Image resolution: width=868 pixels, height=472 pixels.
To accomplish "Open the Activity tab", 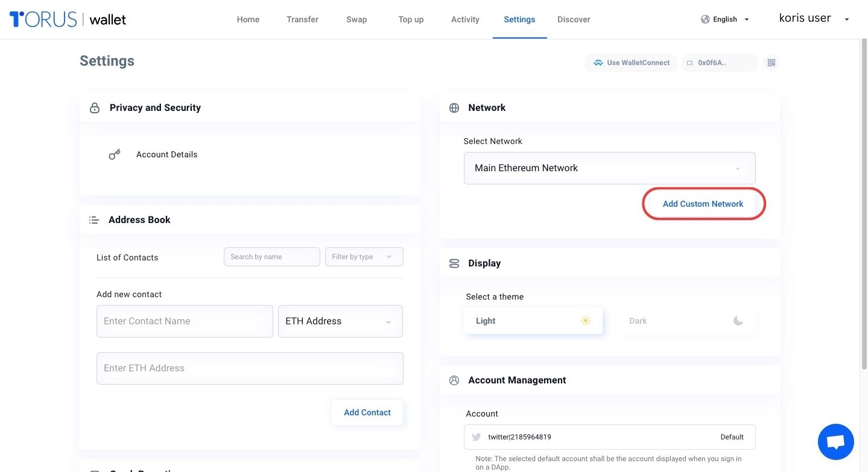I will (465, 19).
